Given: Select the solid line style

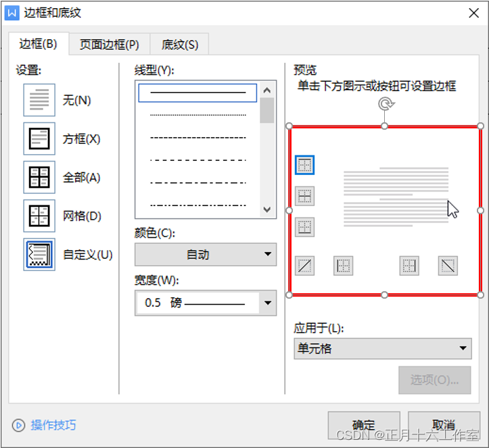Looking at the screenshot, I should [197, 93].
